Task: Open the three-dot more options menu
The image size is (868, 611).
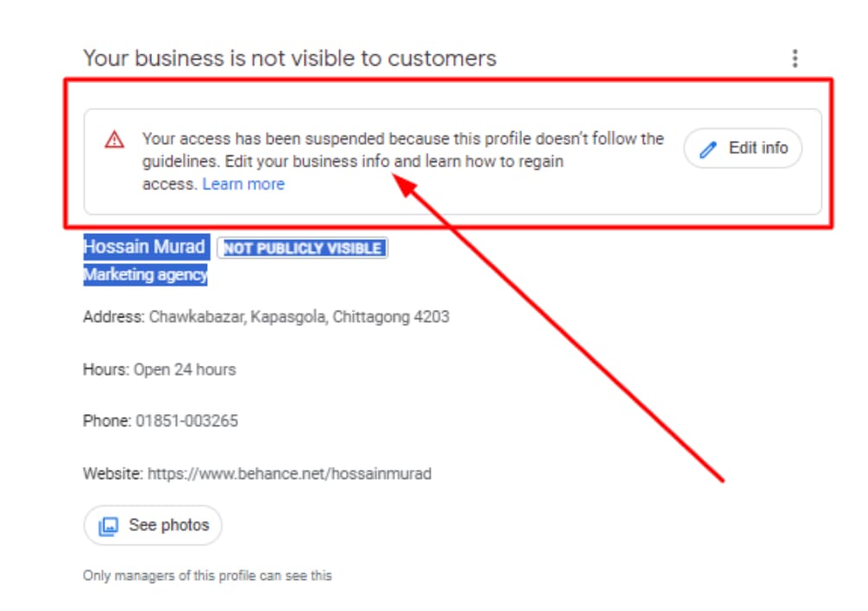Action: coord(795,59)
